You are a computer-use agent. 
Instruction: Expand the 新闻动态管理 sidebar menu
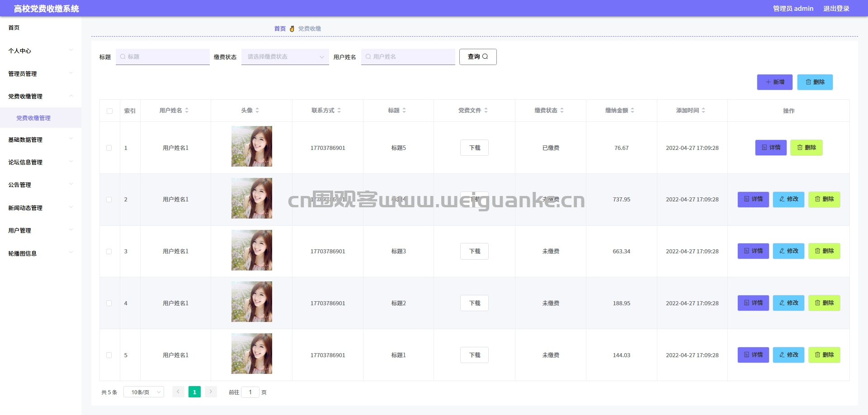41,208
